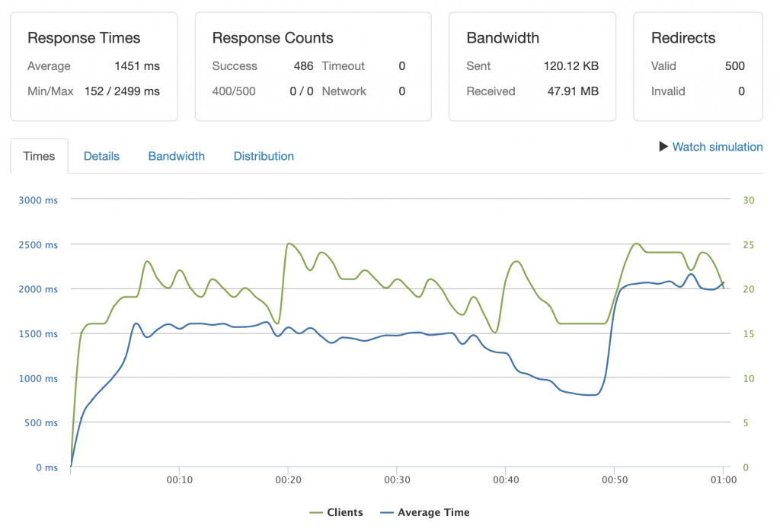
Task: Switch to the Times tab
Action: pyautogui.click(x=39, y=156)
